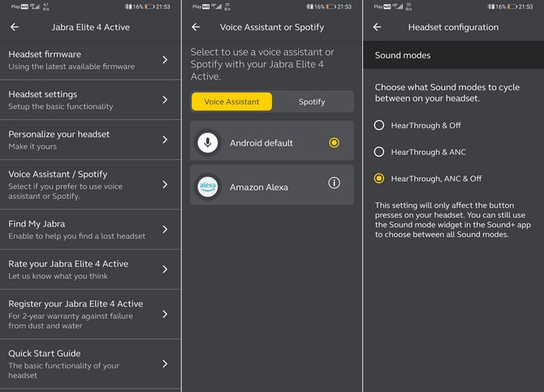The image size is (544, 392).
Task: Tap the Rate your Jabra Elite 4 Active title
Action: pyautogui.click(x=68, y=264)
